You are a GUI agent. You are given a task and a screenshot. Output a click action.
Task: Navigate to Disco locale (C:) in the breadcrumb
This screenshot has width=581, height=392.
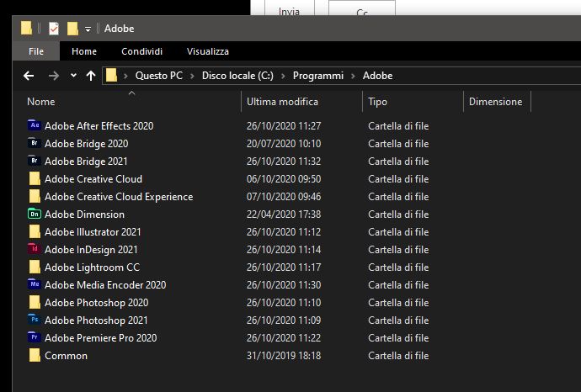(237, 76)
